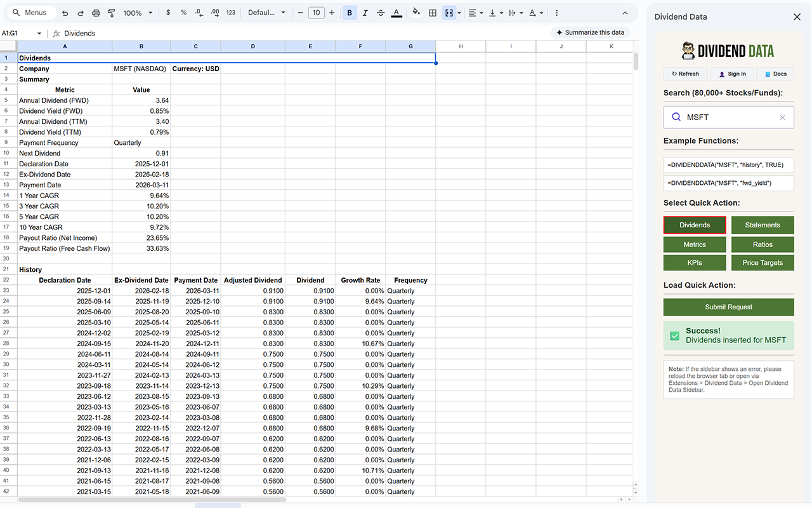This screenshot has width=812, height=508.
Task: Click the Submit Request button
Action: click(728, 307)
